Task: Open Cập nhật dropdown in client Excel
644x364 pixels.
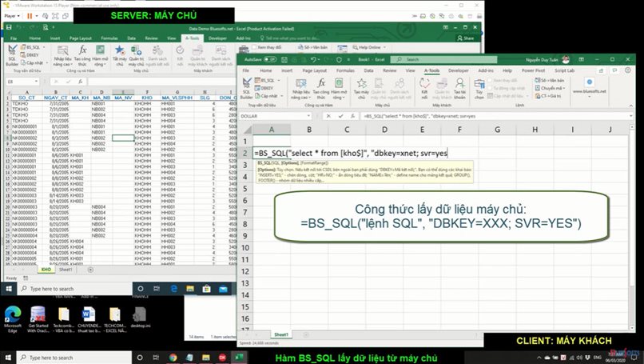Action: [268, 96]
